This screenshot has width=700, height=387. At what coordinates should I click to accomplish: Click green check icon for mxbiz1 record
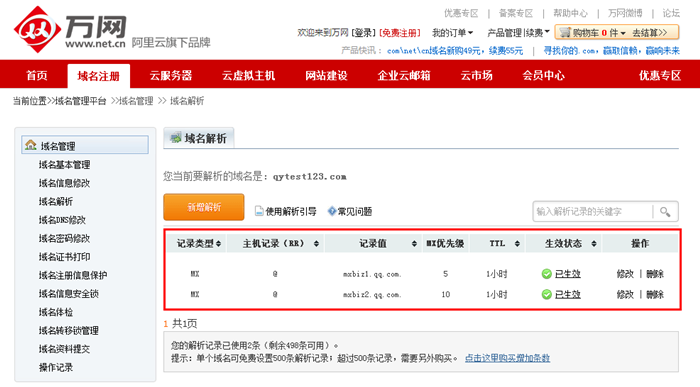pyautogui.click(x=546, y=274)
